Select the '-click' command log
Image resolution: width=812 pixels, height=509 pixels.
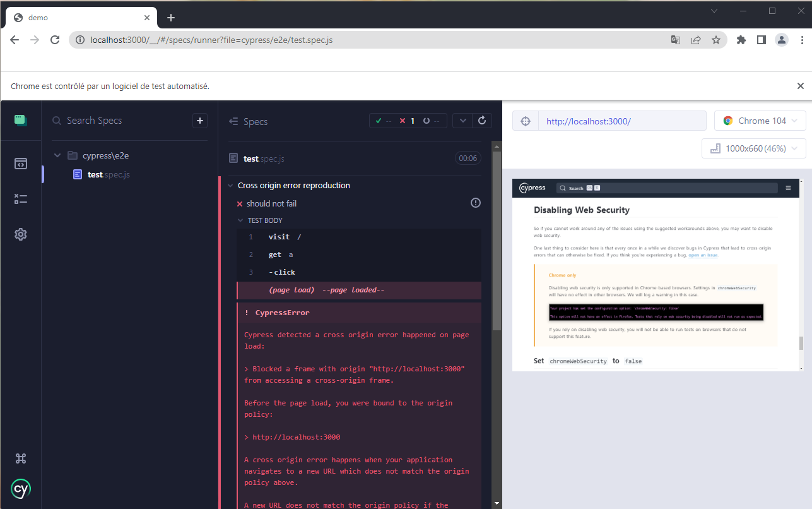tap(359, 272)
